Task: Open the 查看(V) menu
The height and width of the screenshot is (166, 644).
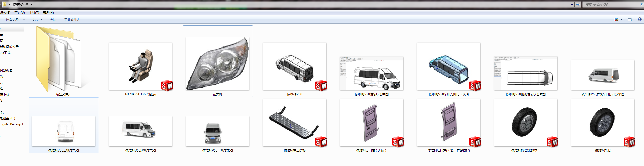Action: click(x=19, y=13)
